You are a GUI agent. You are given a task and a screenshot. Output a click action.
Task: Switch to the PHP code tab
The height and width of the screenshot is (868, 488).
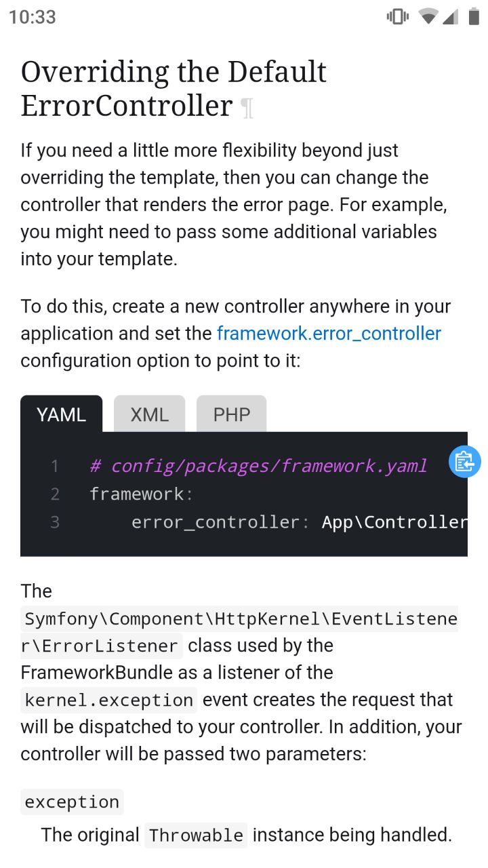(x=232, y=414)
